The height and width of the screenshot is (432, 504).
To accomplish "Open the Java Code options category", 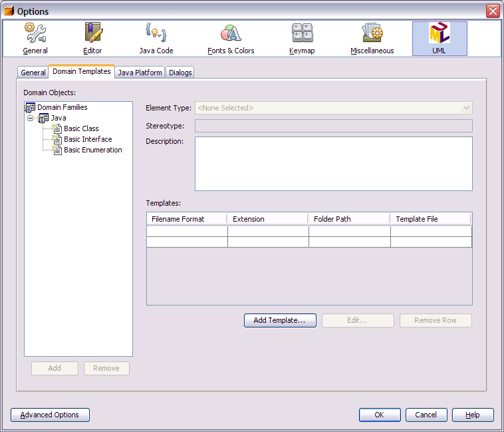I will coord(156,39).
